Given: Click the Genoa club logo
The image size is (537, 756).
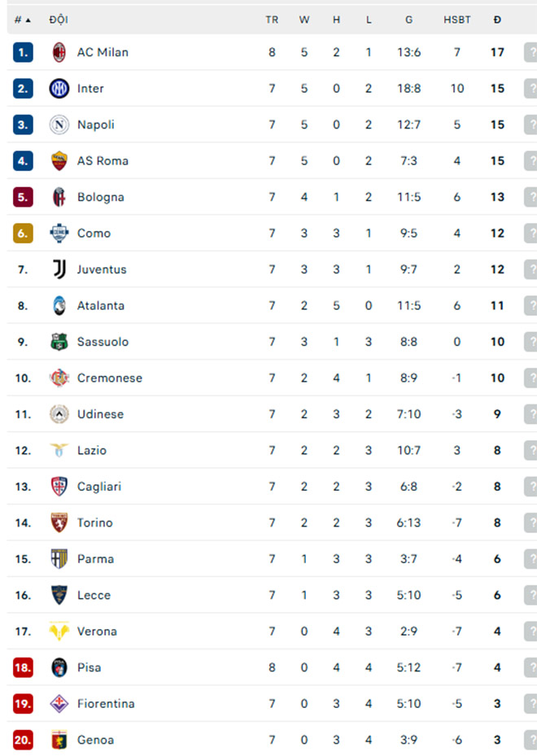Looking at the screenshot, I should (59, 740).
